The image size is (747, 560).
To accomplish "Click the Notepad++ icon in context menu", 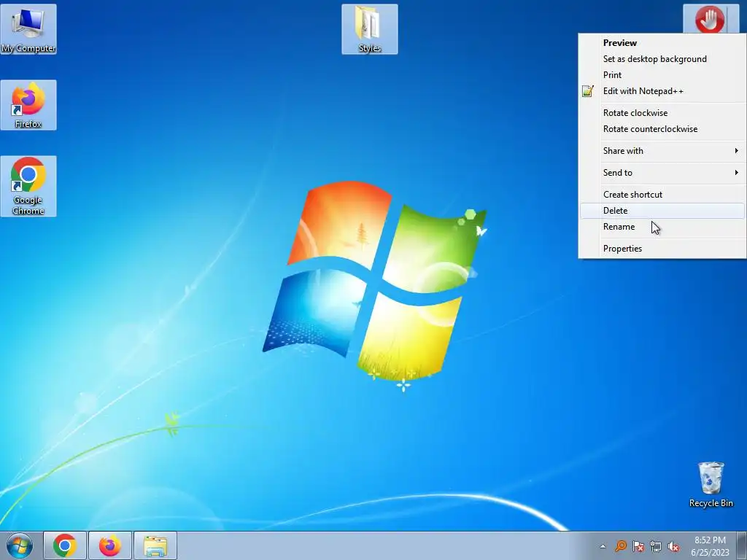I will point(588,91).
